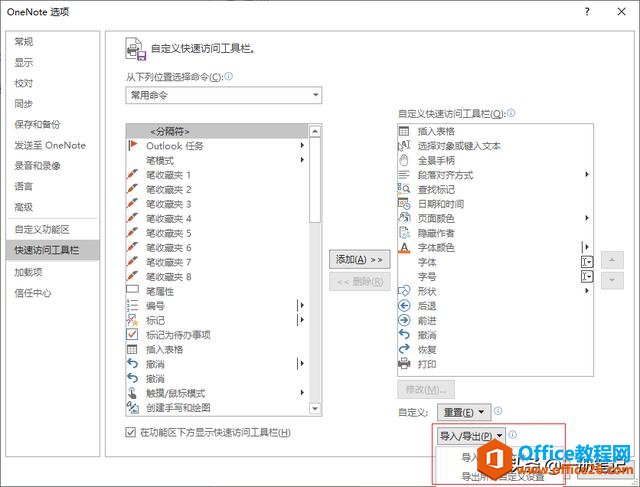Click the move up arrow button
The width and height of the screenshot is (640, 487).
[612, 260]
